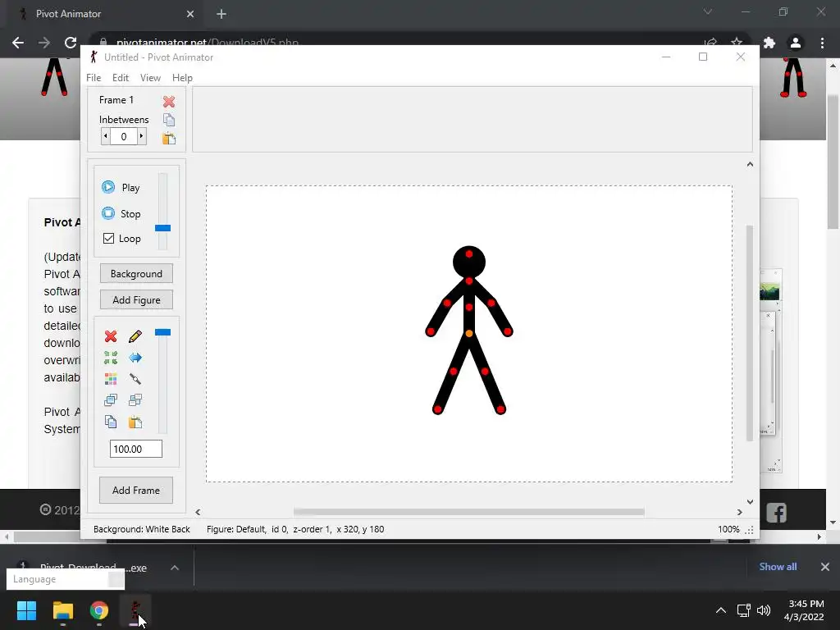Screen dimensions: 840x630
Task: Click the figure scale field showing 100.00
Action: [x=136, y=449]
